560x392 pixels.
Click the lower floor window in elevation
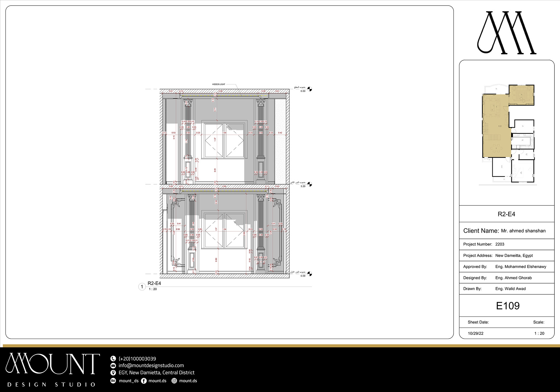(224, 230)
